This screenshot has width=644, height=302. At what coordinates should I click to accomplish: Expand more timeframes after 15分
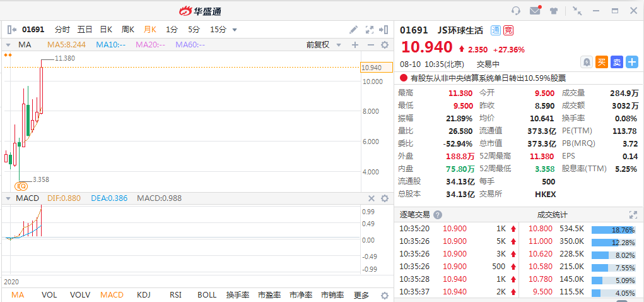pos(235,30)
